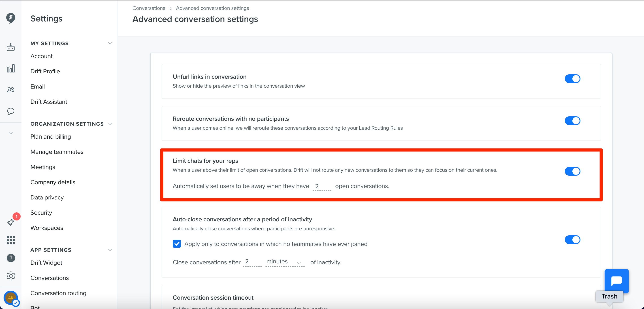
Task: Click the Conversations breadcrumb link
Action: [x=149, y=8]
